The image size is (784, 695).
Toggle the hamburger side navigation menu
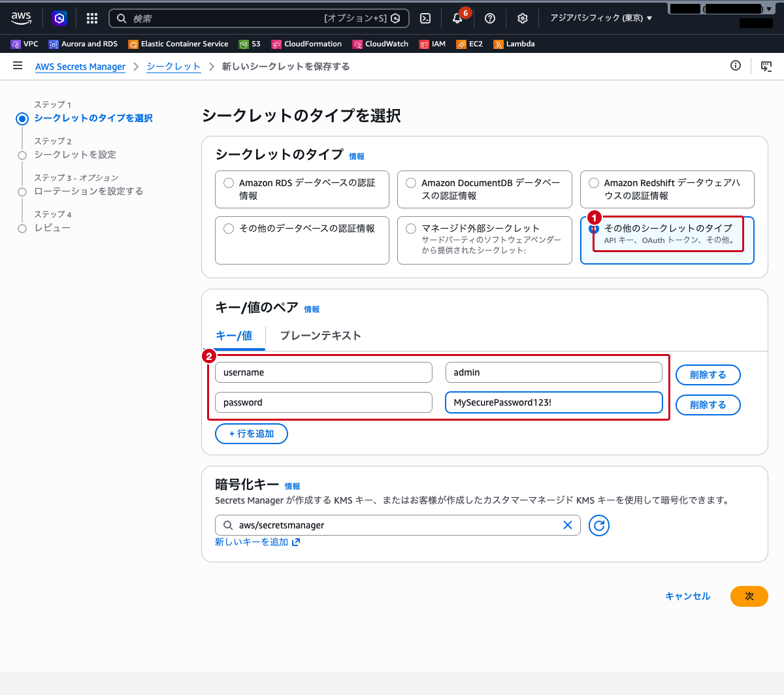18,66
